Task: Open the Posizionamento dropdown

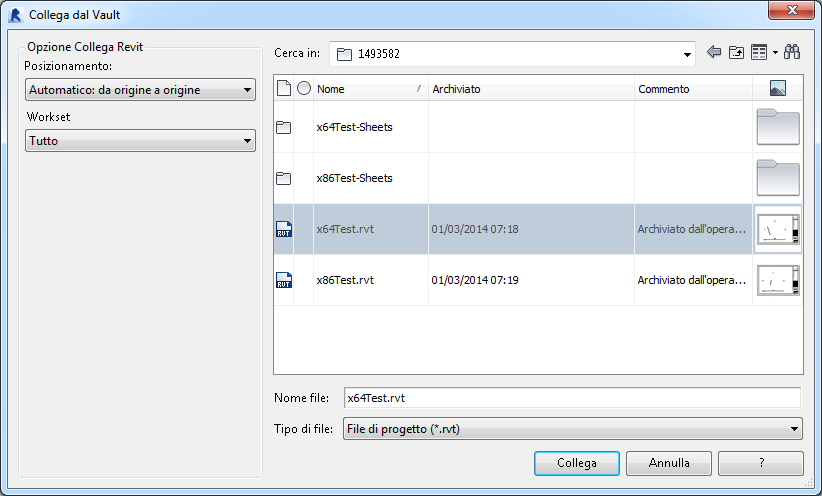Action: click(x=140, y=90)
